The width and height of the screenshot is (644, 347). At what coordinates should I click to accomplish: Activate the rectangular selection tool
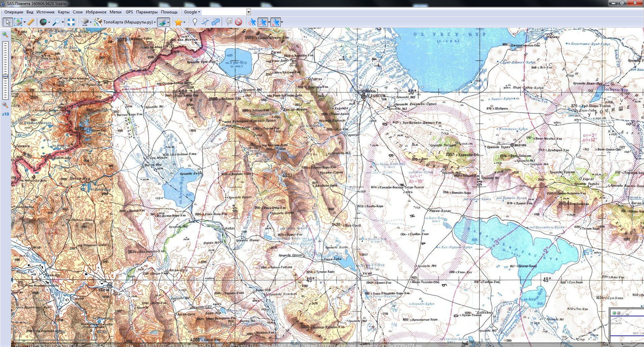tap(18, 22)
